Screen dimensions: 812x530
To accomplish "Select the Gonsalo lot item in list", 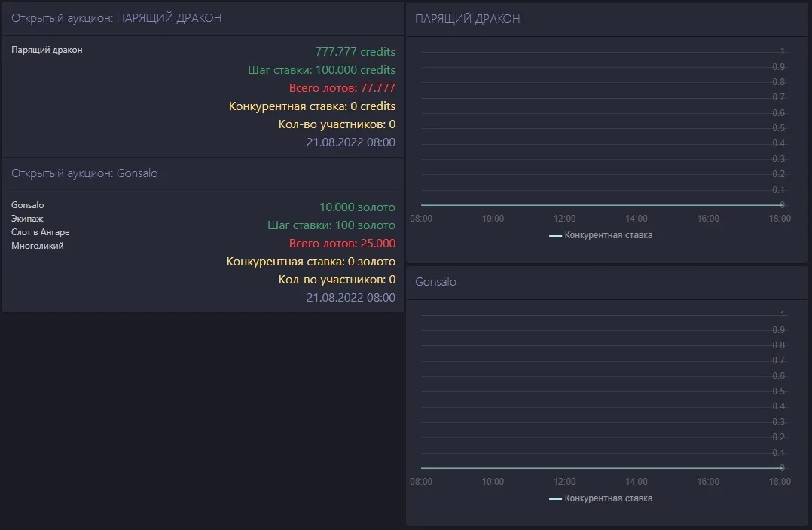I will 28,205.
